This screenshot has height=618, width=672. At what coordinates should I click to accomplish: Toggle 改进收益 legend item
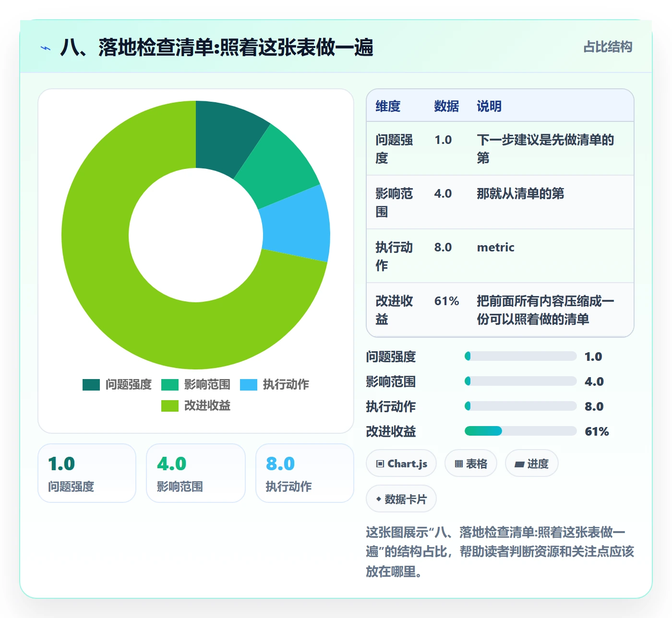[x=196, y=405]
